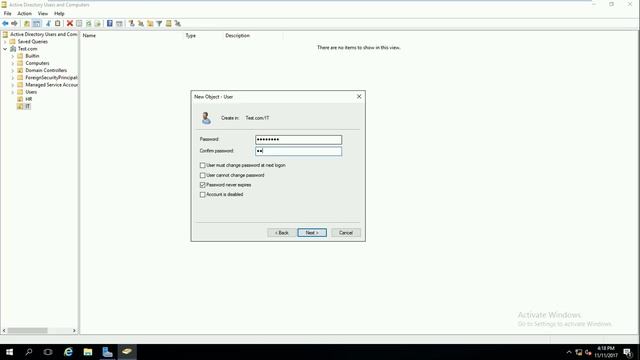Select the Active Directory Users and Computers root
Viewport: 640px width, 360px height.
pos(43,34)
